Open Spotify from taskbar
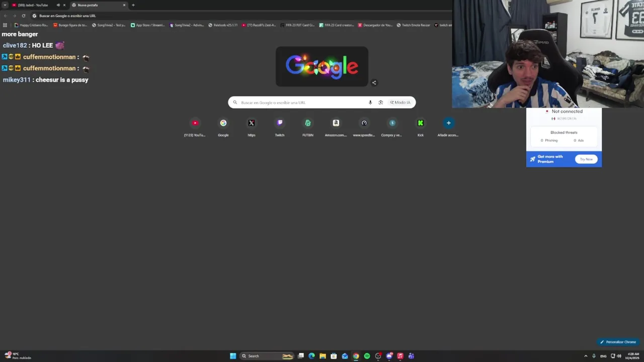This screenshot has height=362, width=644. point(367,356)
